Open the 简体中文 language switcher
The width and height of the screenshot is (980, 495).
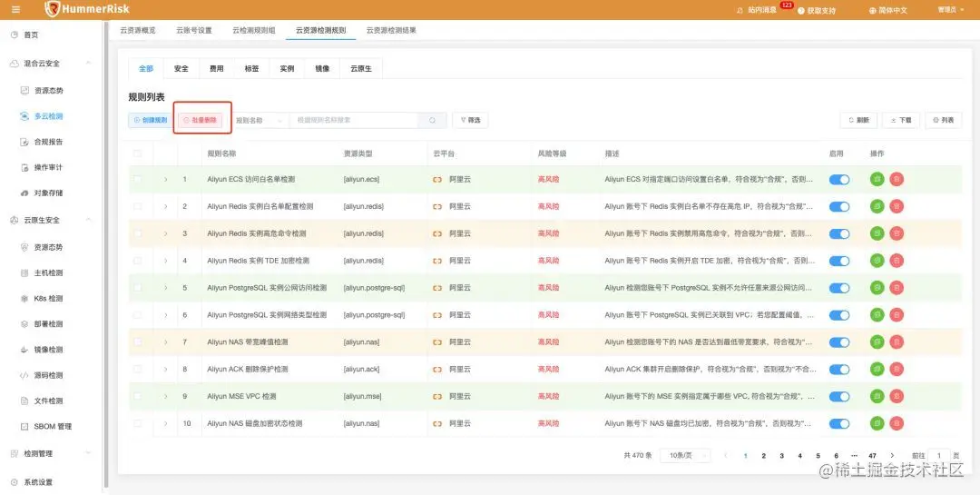[x=888, y=11]
